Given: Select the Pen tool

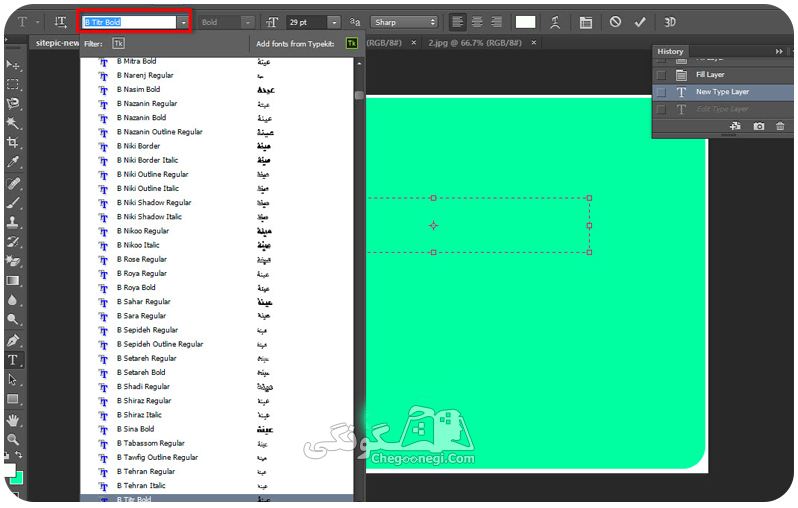Looking at the screenshot, I should point(13,340).
